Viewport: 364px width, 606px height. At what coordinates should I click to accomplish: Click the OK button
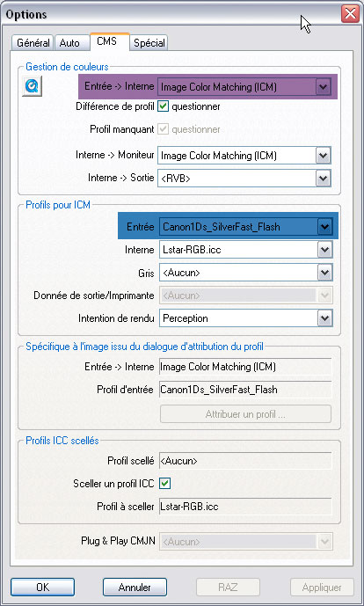[x=42, y=587]
